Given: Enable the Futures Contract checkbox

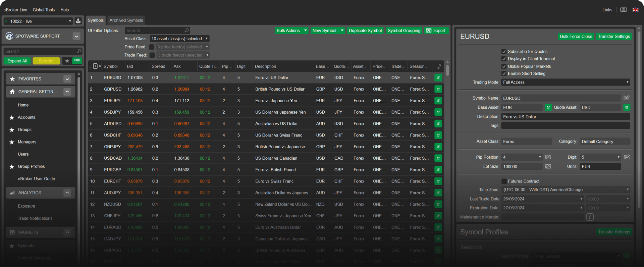Looking at the screenshot, I should pyautogui.click(x=504, y=181).
